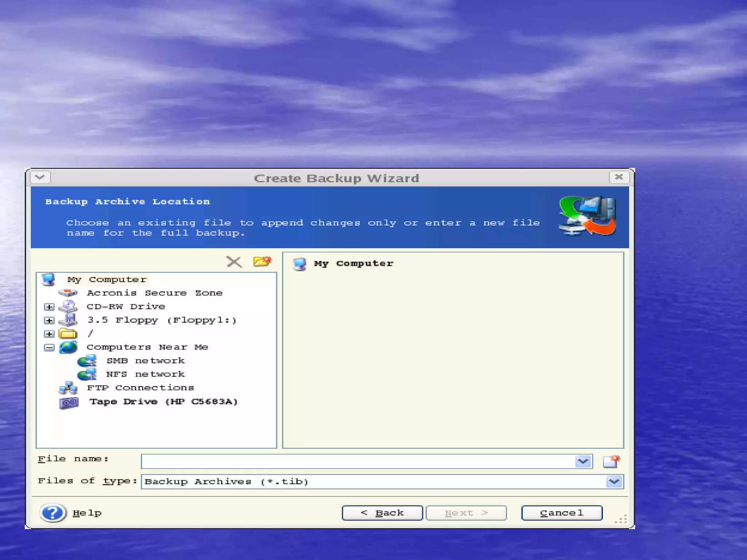
Task: Click the Cancel button
Action: 561,513
